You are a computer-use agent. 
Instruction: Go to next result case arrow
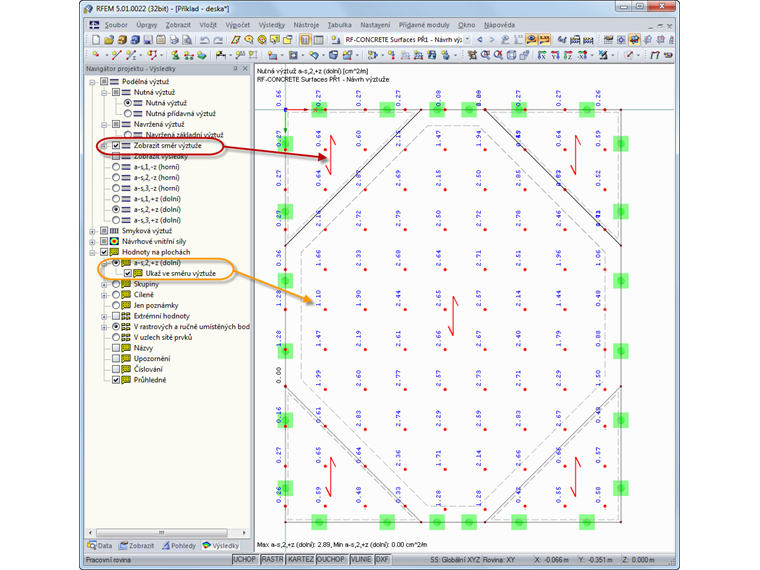[x=492, y=40]
